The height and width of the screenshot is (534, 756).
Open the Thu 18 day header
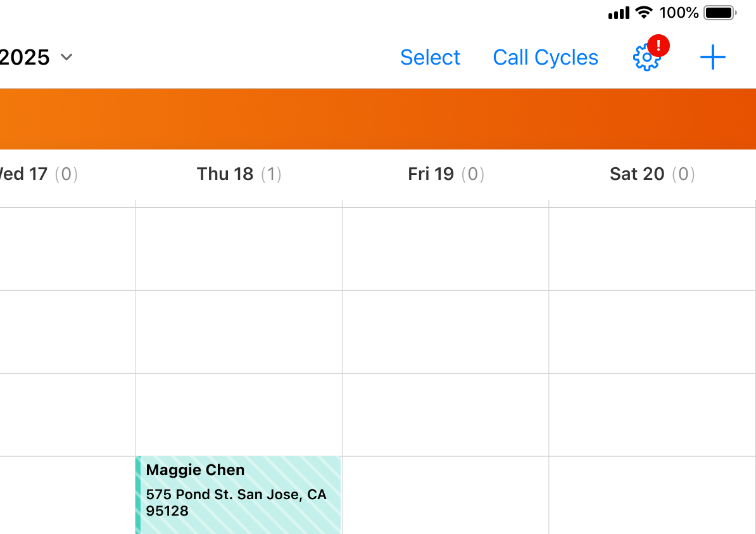225,174
